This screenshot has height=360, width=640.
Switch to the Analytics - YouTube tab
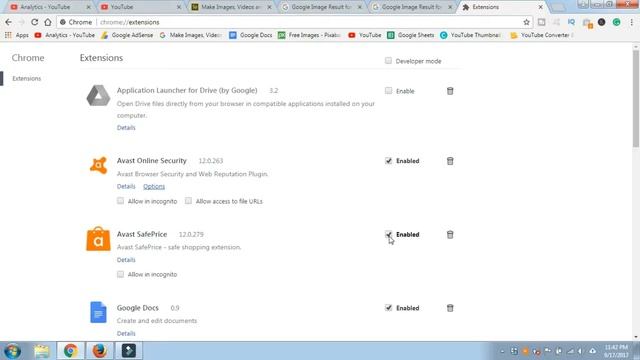(51, 7)
